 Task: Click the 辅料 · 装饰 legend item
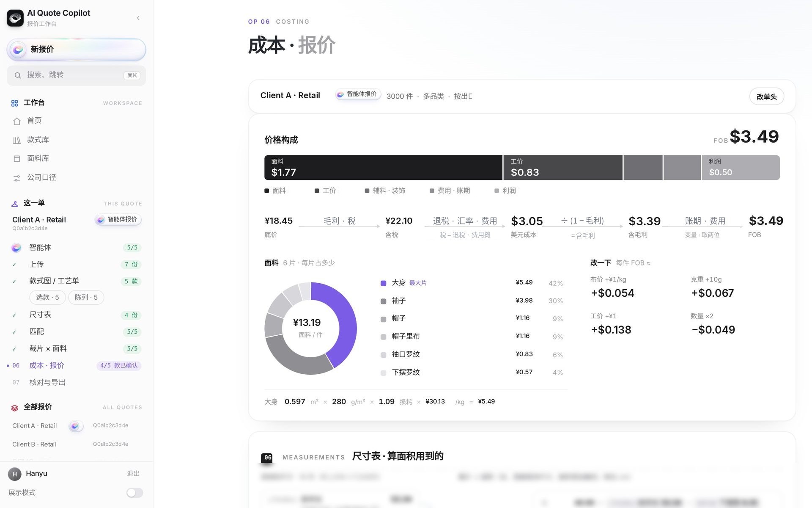(x=385, y=191)
